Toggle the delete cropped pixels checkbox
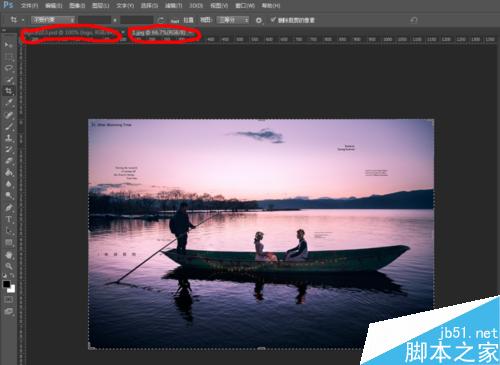 click(x=273, y=20)
